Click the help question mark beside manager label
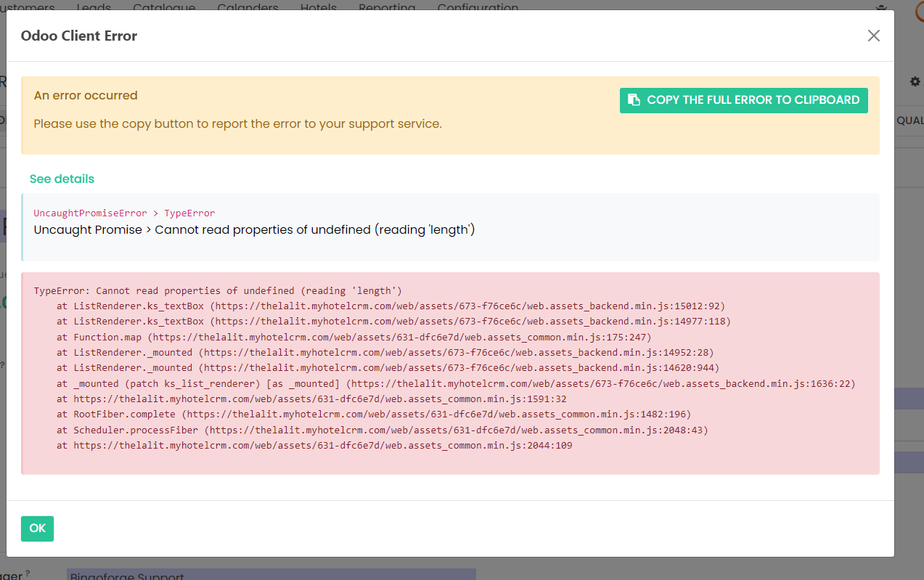Viewport: 924px width, 580px height. (28, 573)
